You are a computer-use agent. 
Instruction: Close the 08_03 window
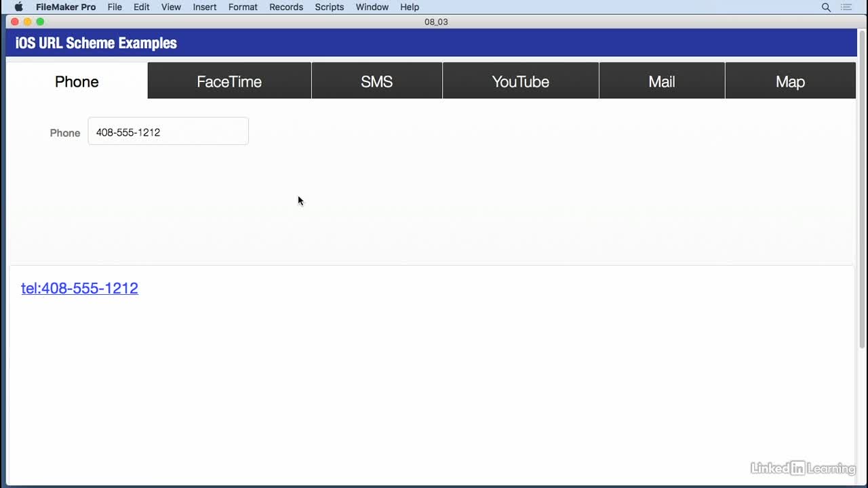pyautogui.click(x=15, y=22)
